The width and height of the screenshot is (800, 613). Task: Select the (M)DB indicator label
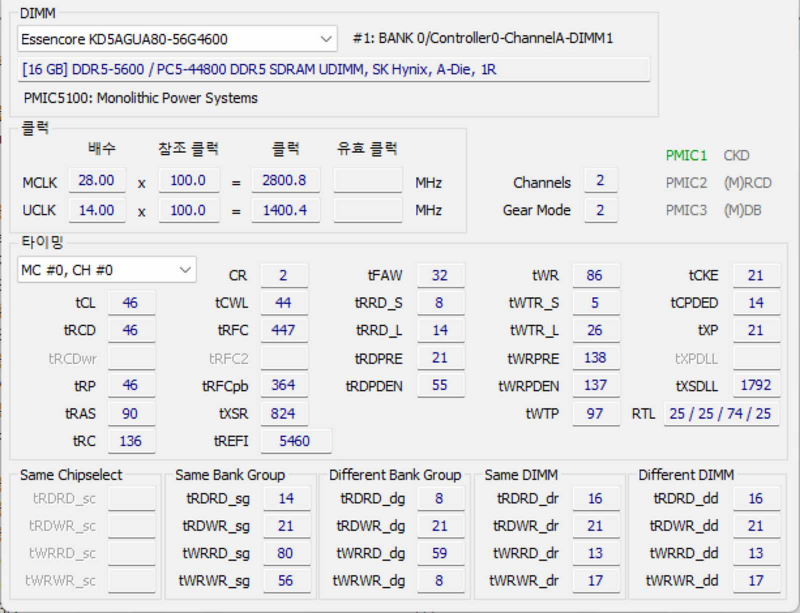(x=743, y=210)
